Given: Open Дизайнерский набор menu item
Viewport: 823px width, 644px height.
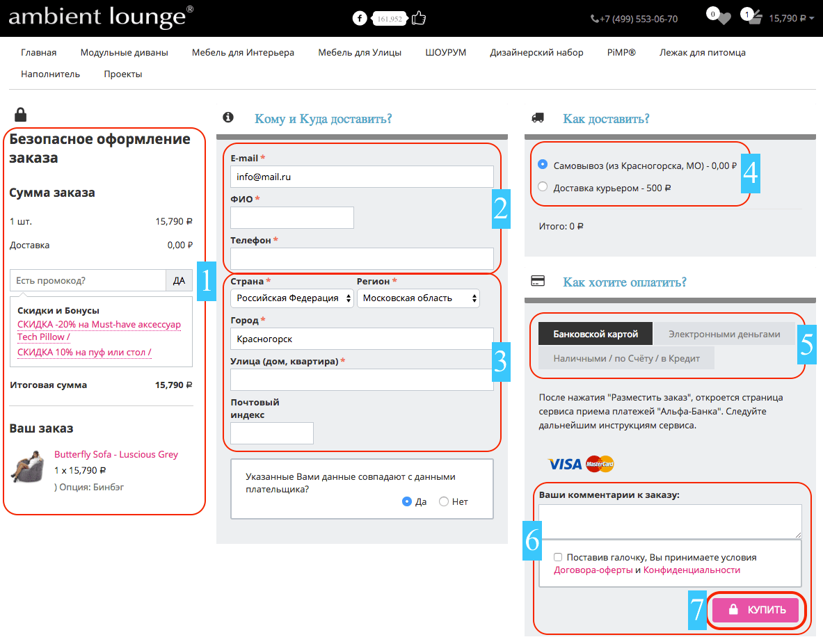Looking at the screenshot, I should (536, 52).
